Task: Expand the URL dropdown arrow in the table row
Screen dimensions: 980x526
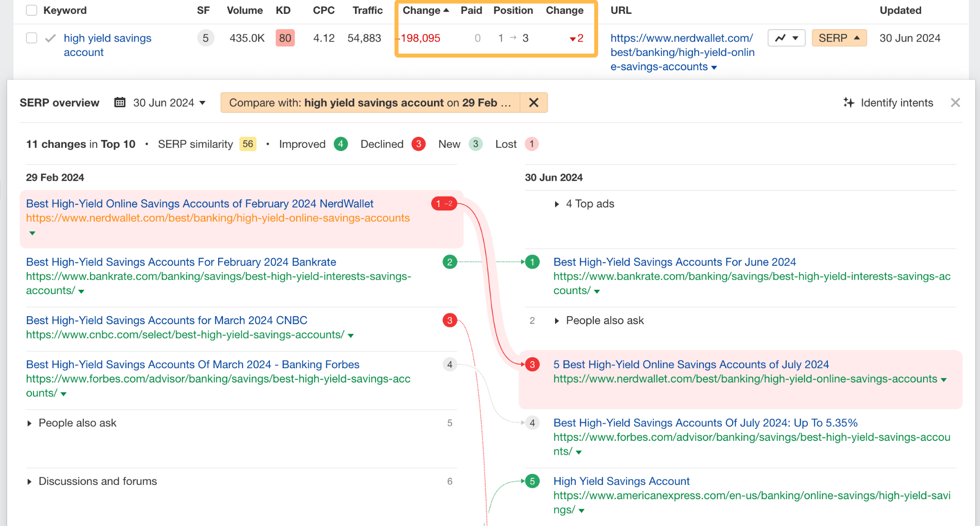Action: [x=714, y=67]
